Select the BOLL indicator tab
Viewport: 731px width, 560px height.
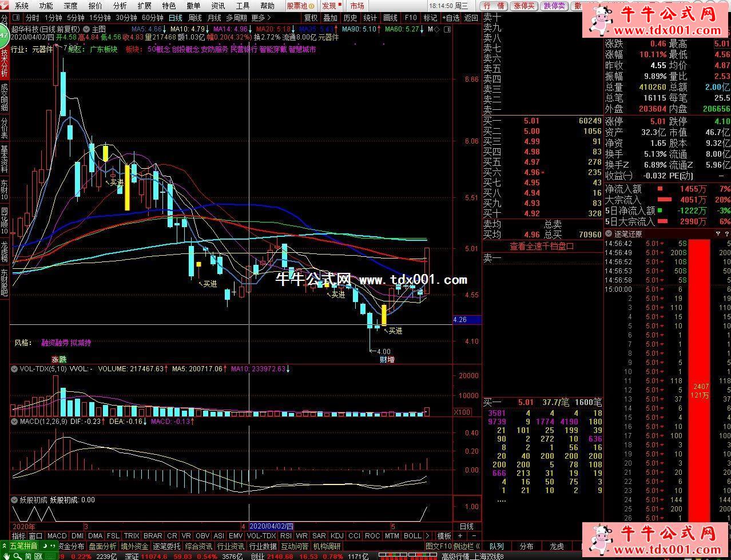412,536
